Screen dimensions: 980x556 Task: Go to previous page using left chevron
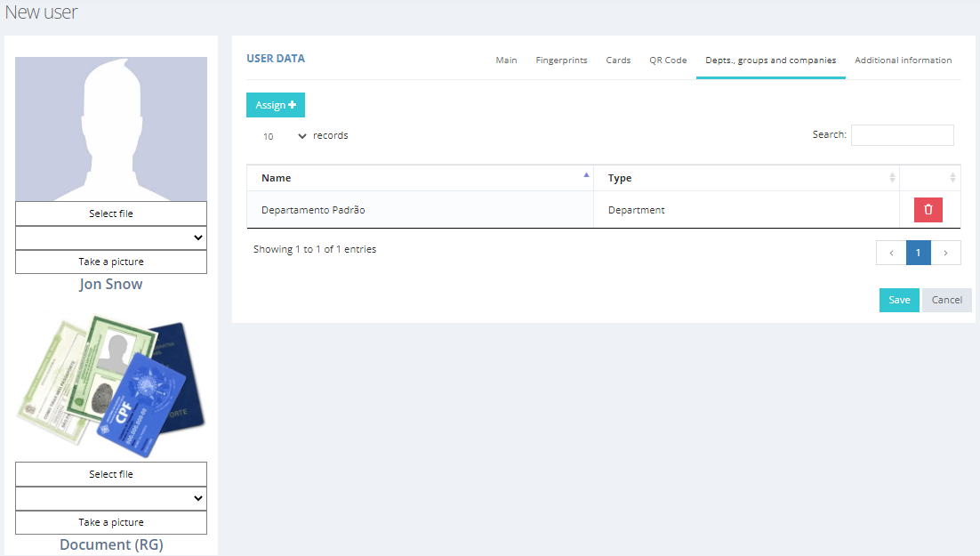click(x=891, y=253)
